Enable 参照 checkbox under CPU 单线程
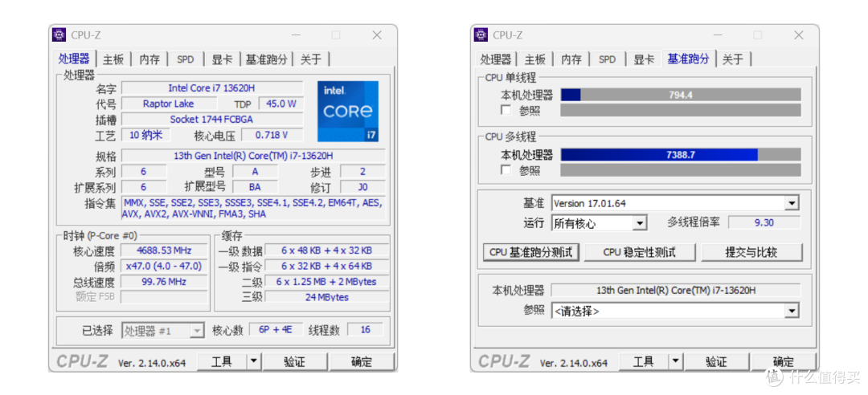868x395 pixels. pos(506,110)
